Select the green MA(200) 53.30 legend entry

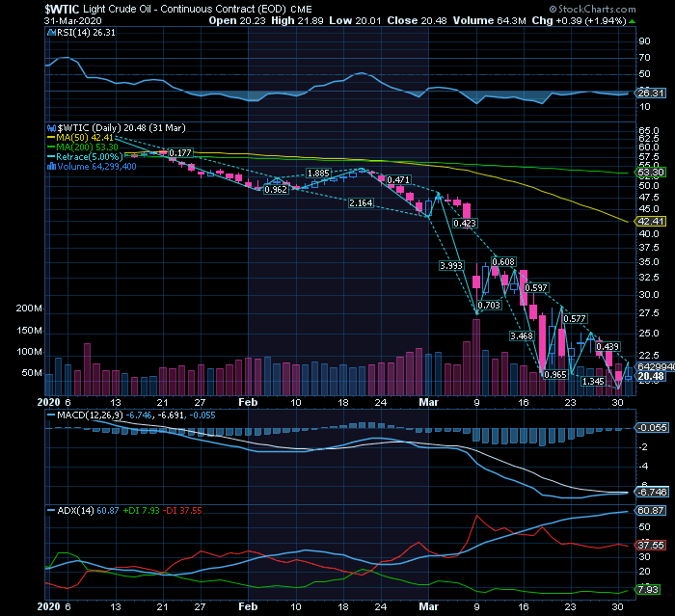[x=83, y=147]
